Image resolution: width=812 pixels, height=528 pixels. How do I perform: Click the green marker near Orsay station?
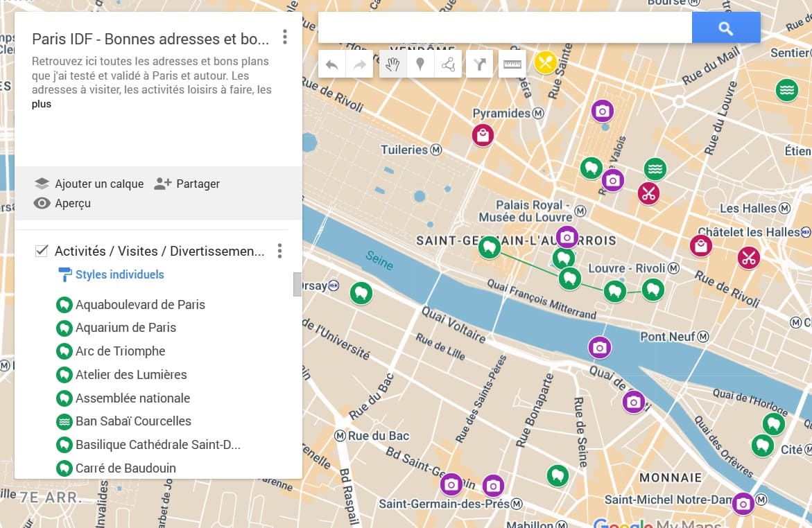[x=361, y=294]
